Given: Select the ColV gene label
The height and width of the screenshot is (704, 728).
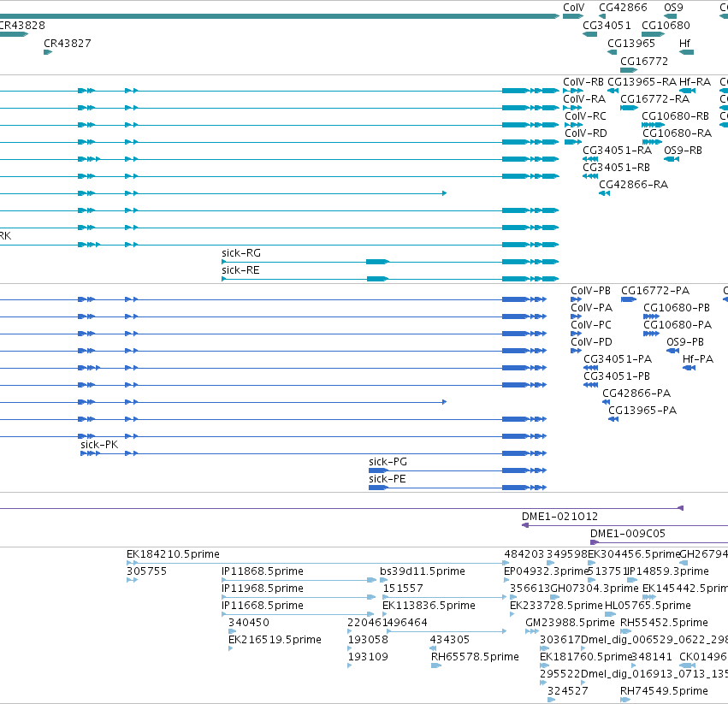Looking at the screenshot, I should [x=573, y=8].
